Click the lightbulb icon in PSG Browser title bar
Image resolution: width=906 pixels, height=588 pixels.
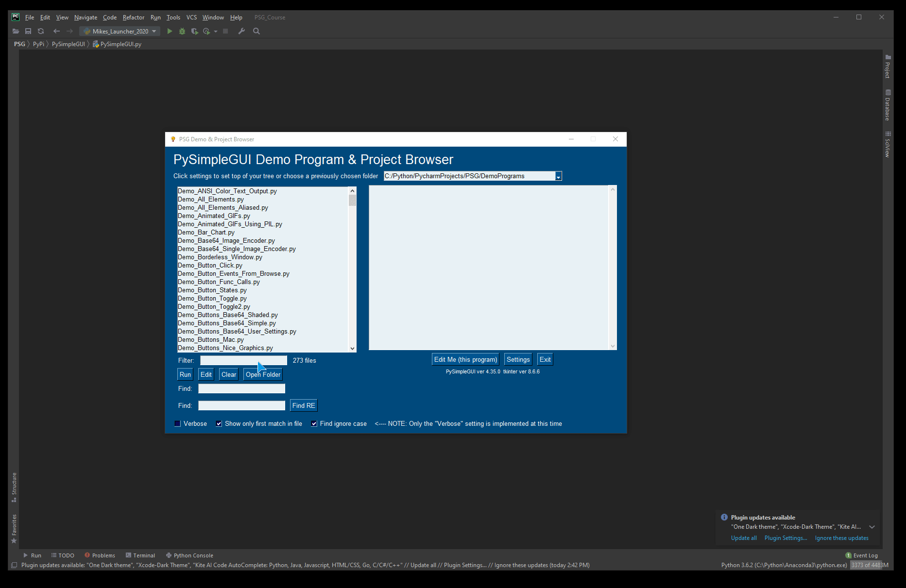coord(173,139)
